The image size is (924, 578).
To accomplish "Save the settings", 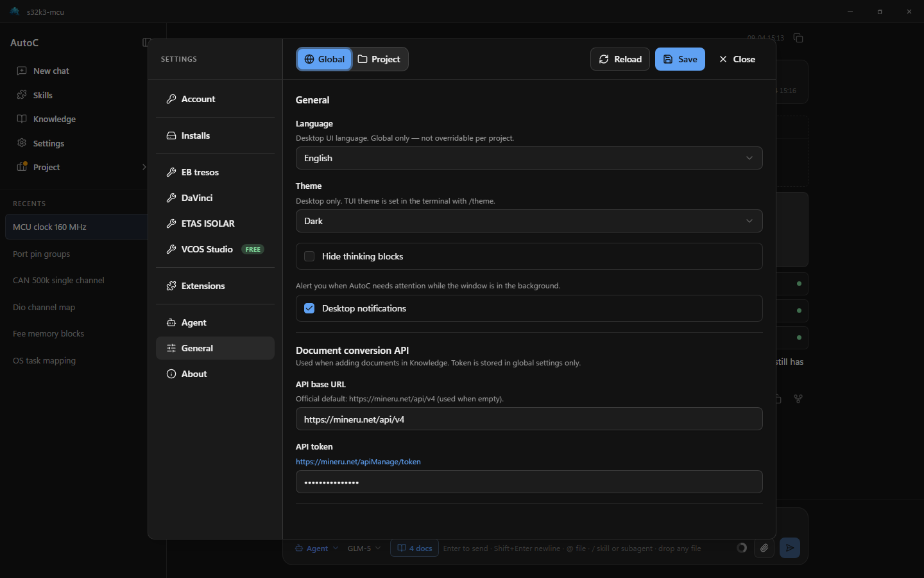I will [680, 59].
